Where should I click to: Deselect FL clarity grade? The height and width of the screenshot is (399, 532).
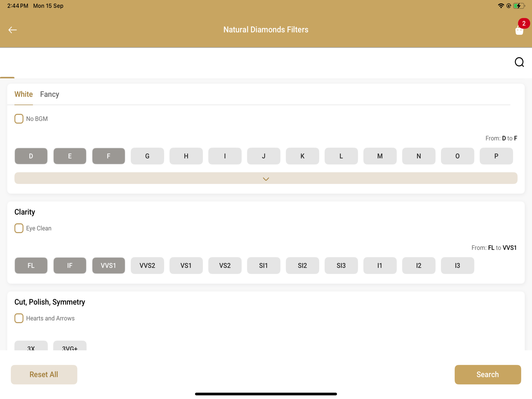click(x=31, y=265)
